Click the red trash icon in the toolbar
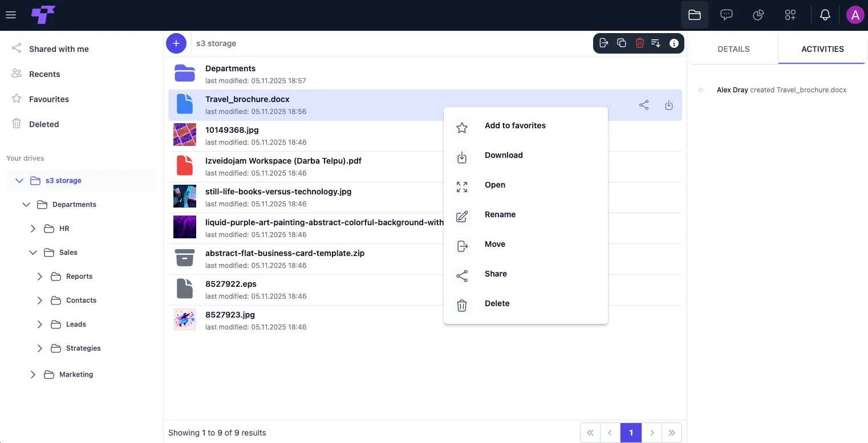 [640, 43]
